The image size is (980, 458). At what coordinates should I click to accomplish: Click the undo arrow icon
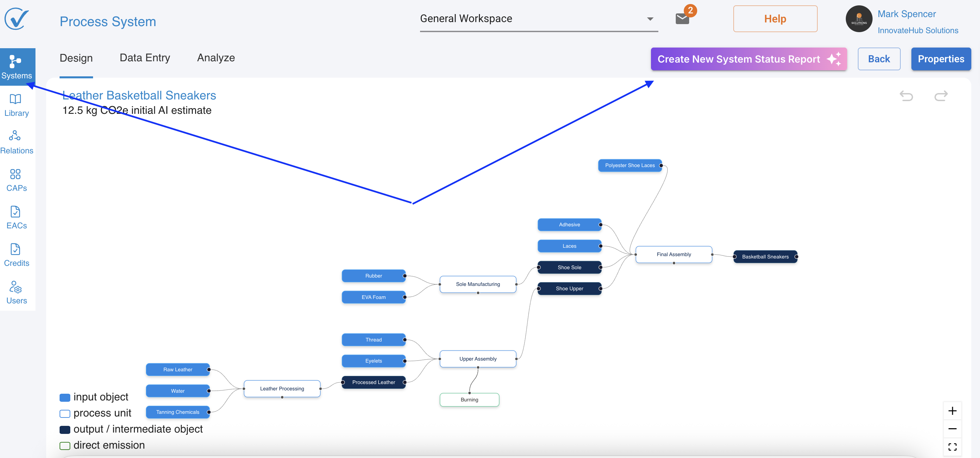(906, 95)
